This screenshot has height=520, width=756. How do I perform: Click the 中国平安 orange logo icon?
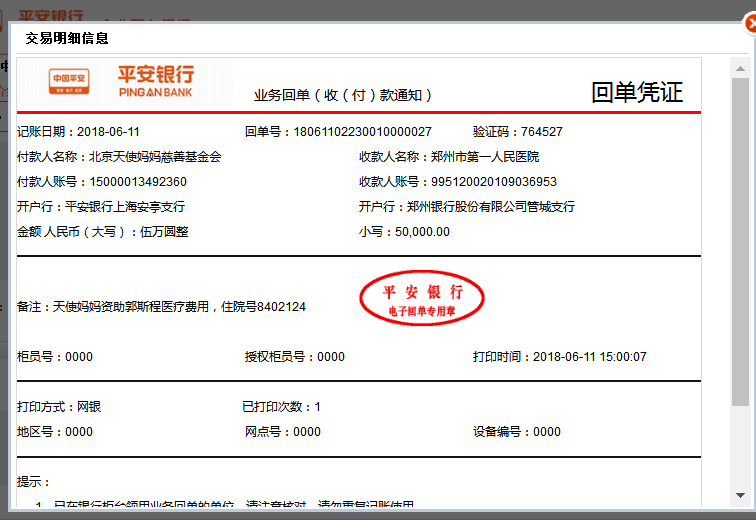click(x=69, y=81)
